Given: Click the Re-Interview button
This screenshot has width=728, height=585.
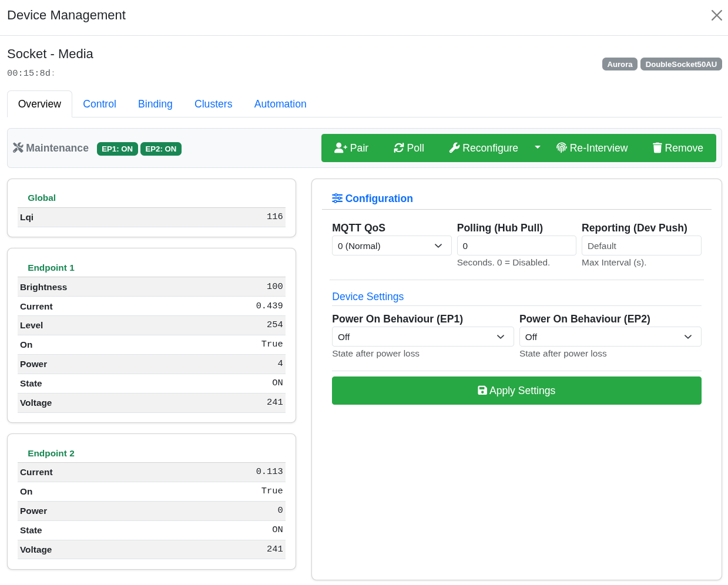Looking at the screenshot, I should [x=592, y=148].
